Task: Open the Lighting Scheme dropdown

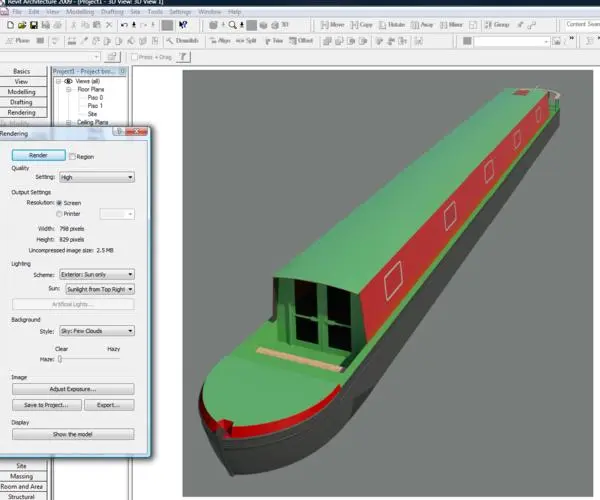Action: (97, 274)
